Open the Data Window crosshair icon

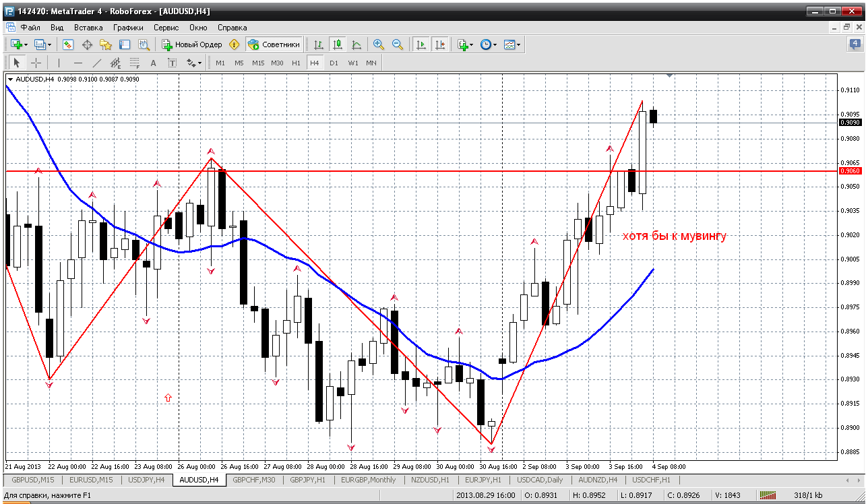click(x=87, y=44)
